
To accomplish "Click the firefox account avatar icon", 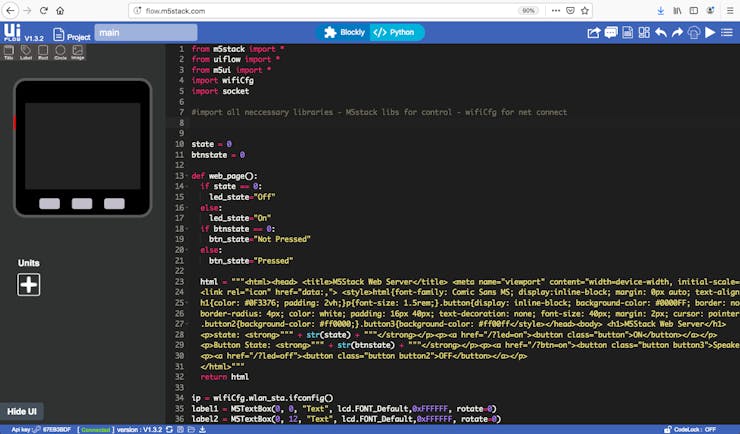I will (x=711, y=10).
